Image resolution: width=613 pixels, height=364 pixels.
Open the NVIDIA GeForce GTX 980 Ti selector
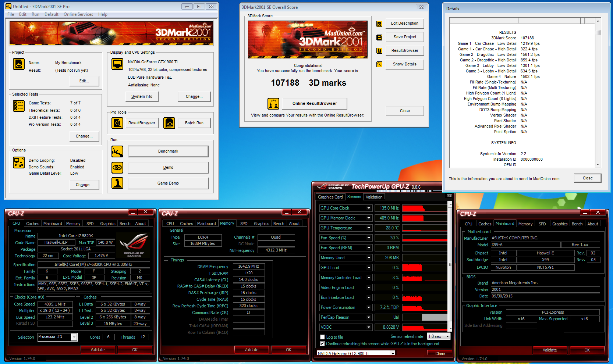[356, 353]
